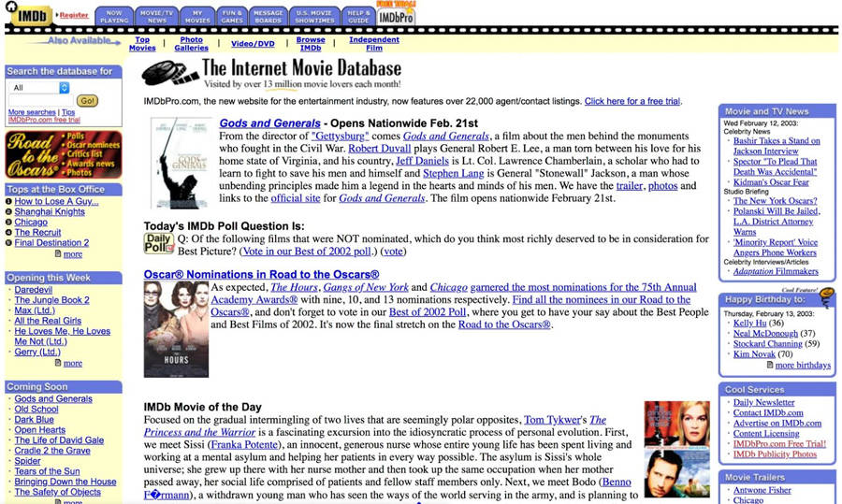Open the Gangs of New York link

coord(366,287)
